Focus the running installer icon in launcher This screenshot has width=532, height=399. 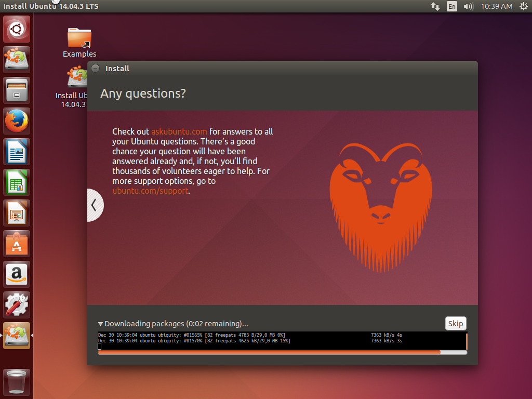pos(17,336)
